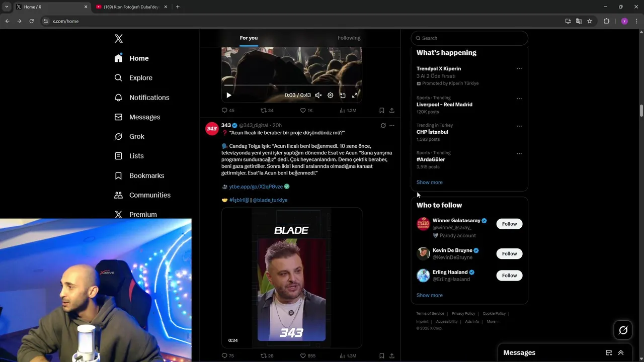Switch to the For you tab
The width and height of the screenshot is (644, 362).
click(x=249, y=38)
